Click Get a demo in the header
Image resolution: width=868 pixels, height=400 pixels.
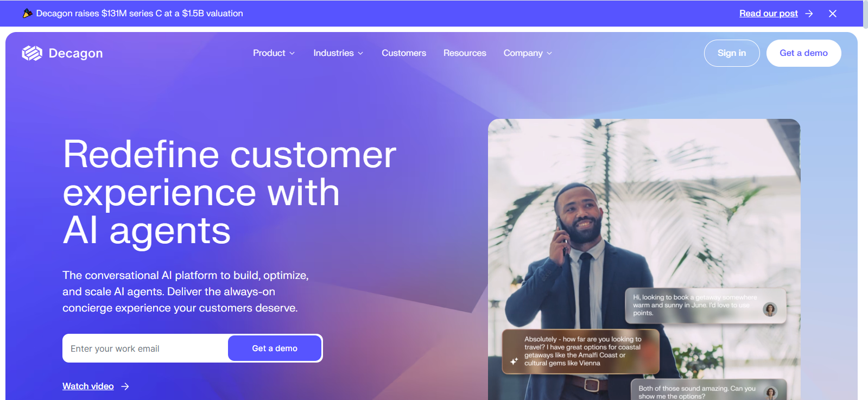pyautogui.click(x=803, y=53)
